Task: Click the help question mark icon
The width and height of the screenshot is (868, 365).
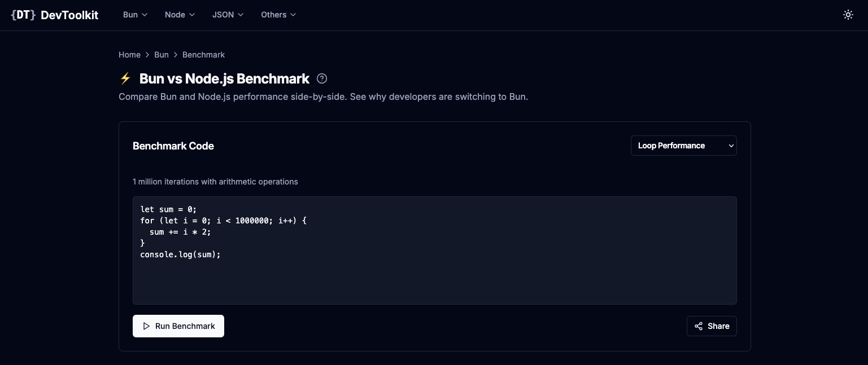Action: pyautogui.click(x=322, y=78)
